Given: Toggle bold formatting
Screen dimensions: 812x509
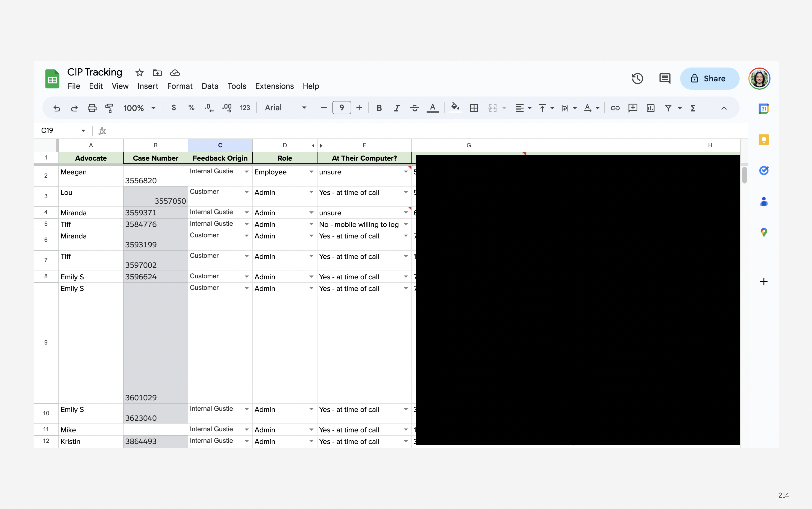Looking at the screenshot, I should 379,108.
